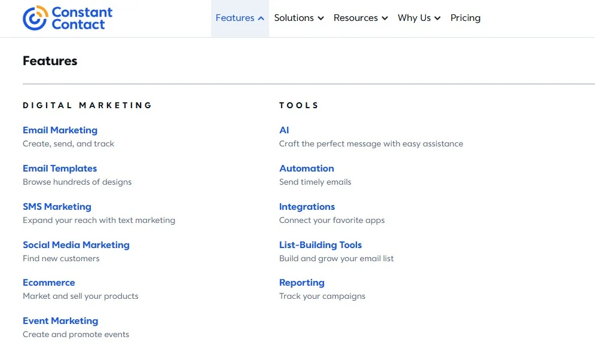Open Event Marketing link
Image resolution: width=595 pixels, height=364 pixels.
(x=60, y=321)
